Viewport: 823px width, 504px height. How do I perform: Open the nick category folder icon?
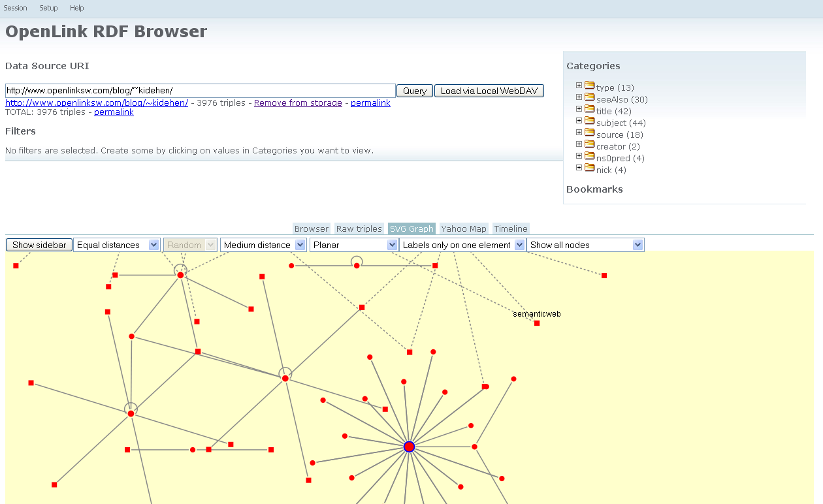click(x=589, y=168)
